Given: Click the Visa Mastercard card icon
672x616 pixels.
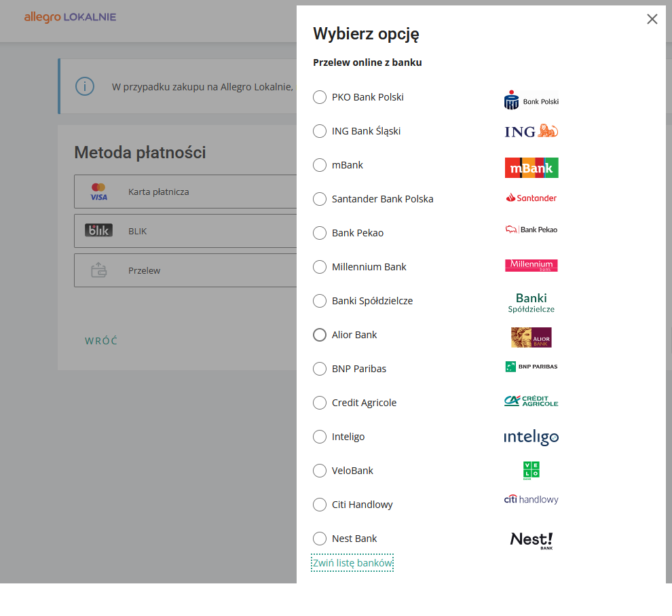Looking at the screenshot, I should pyautogui.click(x=98, y=192).
